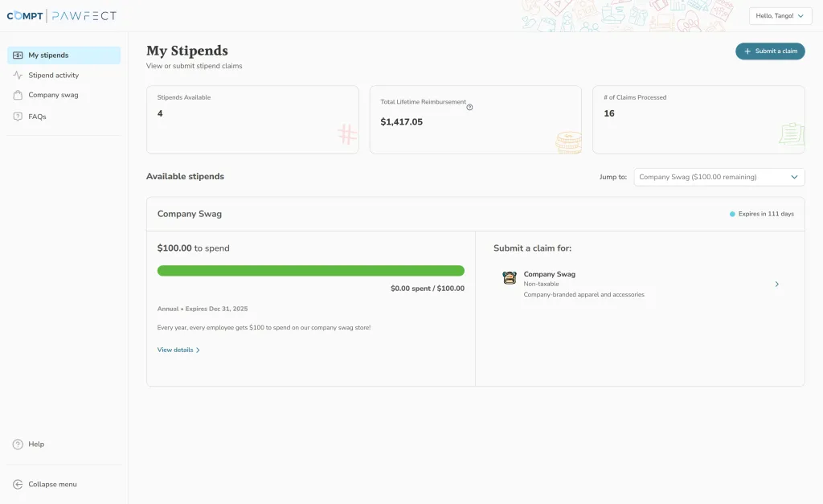Click the FAQs speech bubble icon
The height and width of the screenshot is (504, 823).
tap(18, 116)
